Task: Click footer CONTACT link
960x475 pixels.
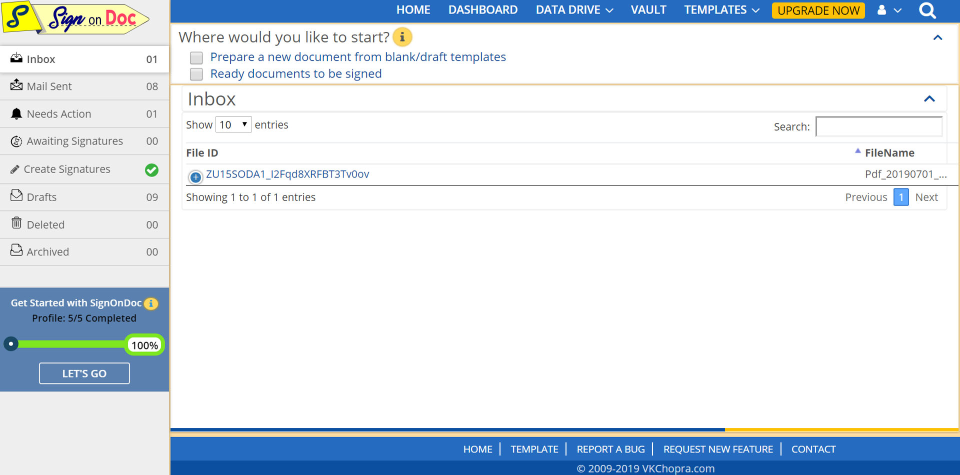Action: [813, 449]
